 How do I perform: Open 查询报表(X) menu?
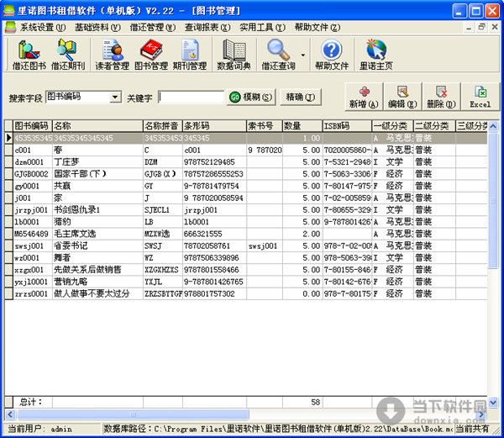pyautogui.click(x=207, y=28)
